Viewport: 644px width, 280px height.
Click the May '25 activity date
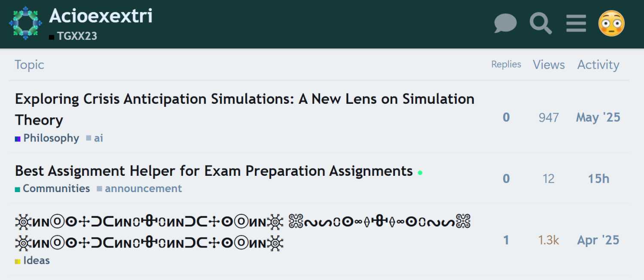tap(598, 117)
